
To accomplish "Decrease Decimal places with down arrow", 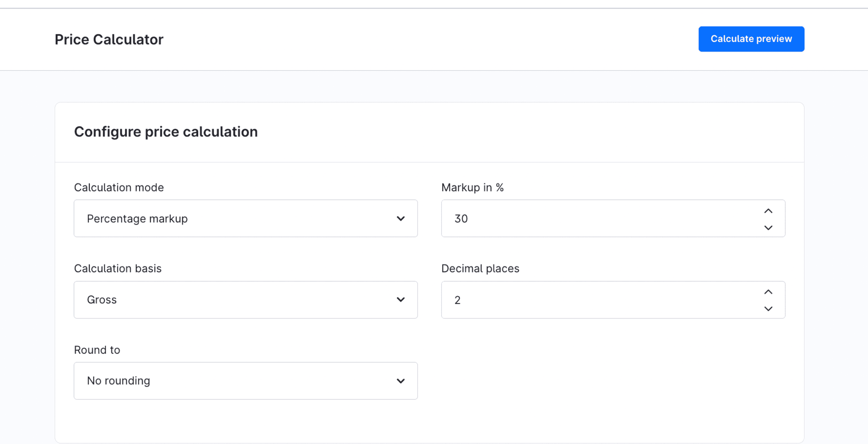I will [x=768, y=309].
